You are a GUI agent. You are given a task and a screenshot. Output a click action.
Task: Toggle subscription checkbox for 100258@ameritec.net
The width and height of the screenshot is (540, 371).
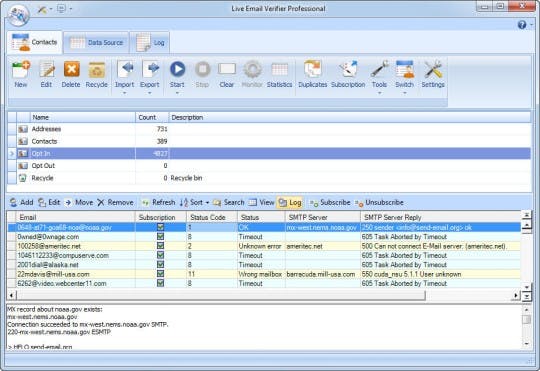point(160,246)
